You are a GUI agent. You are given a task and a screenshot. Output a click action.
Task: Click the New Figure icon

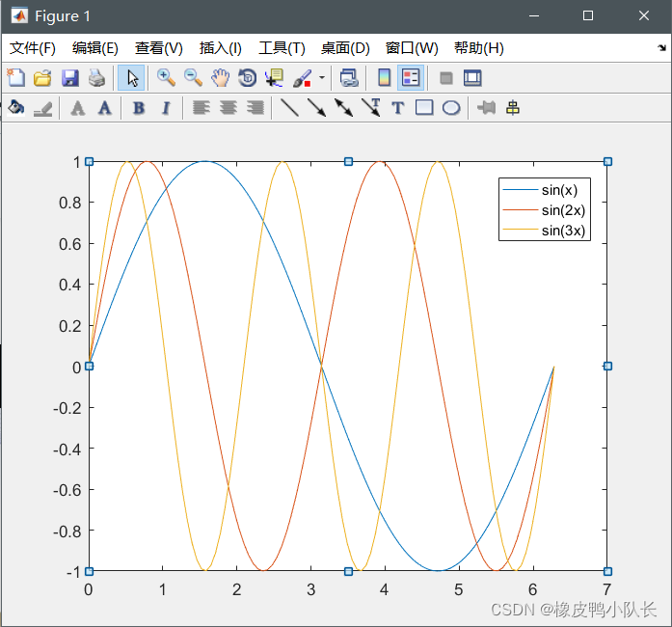[x=15, y=78]
